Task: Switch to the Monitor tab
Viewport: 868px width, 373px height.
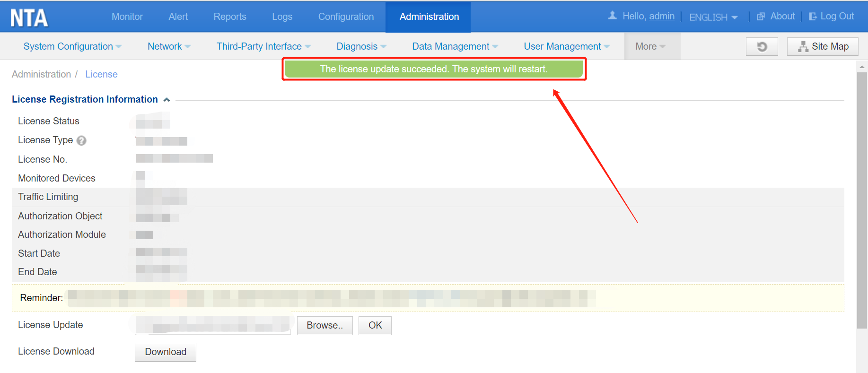Action: [x=127, y=17]
